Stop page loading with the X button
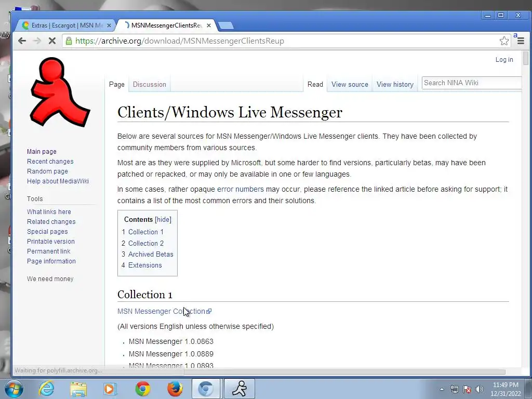This screenshot has width=532, height=399. coord(52,41)
